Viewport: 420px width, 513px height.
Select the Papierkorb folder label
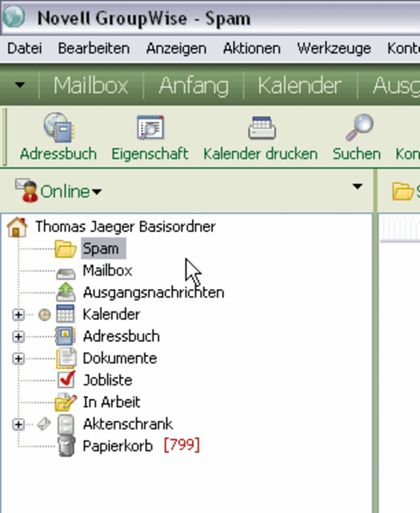pos(118,446)
